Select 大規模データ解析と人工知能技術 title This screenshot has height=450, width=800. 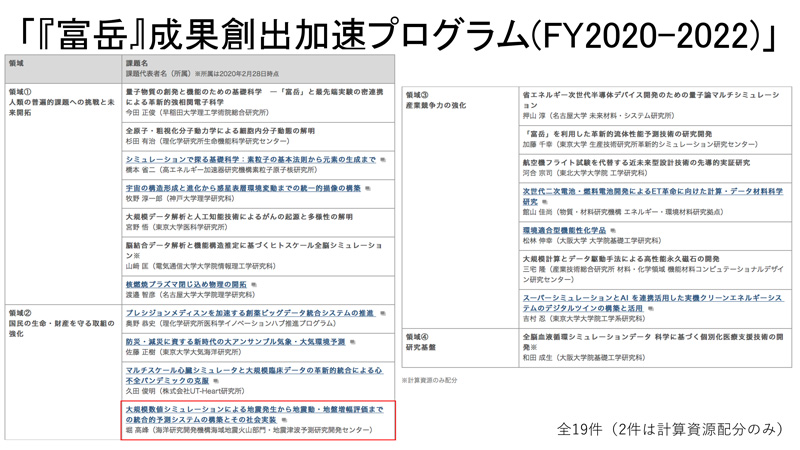click(239, 216)
